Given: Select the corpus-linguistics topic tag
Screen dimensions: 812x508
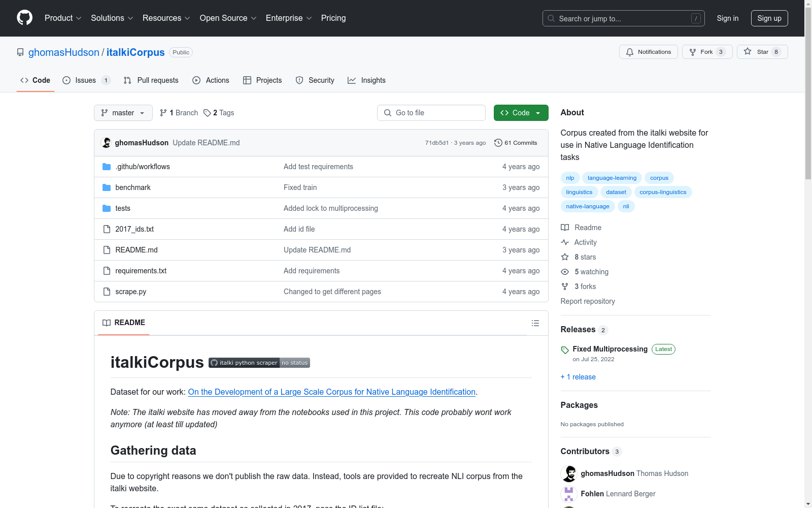Looking at the screenshot, I should (x=663, y=192).
